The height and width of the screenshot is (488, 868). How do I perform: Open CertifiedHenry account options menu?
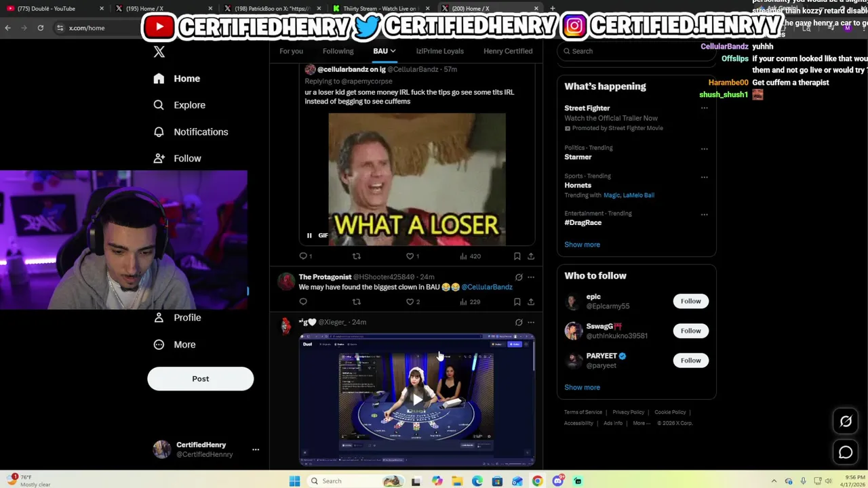point(256,450)
